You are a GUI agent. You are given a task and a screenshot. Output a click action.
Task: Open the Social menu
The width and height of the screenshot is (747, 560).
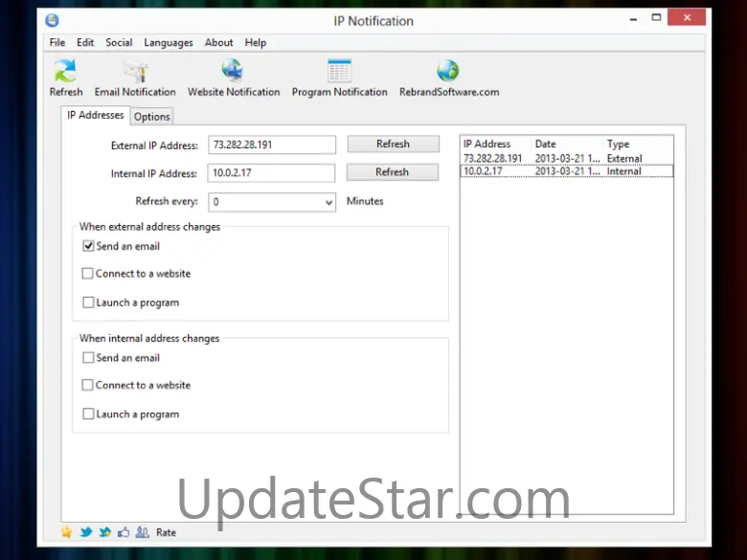119,42
